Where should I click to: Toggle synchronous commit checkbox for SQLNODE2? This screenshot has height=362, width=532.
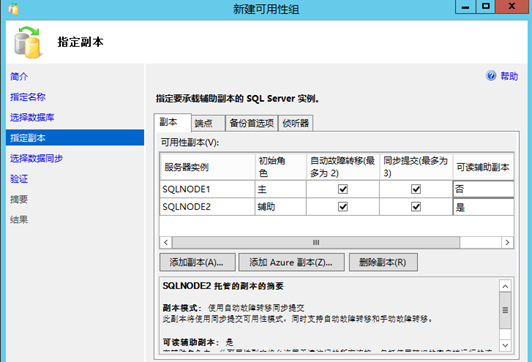(x=416, y=207)
